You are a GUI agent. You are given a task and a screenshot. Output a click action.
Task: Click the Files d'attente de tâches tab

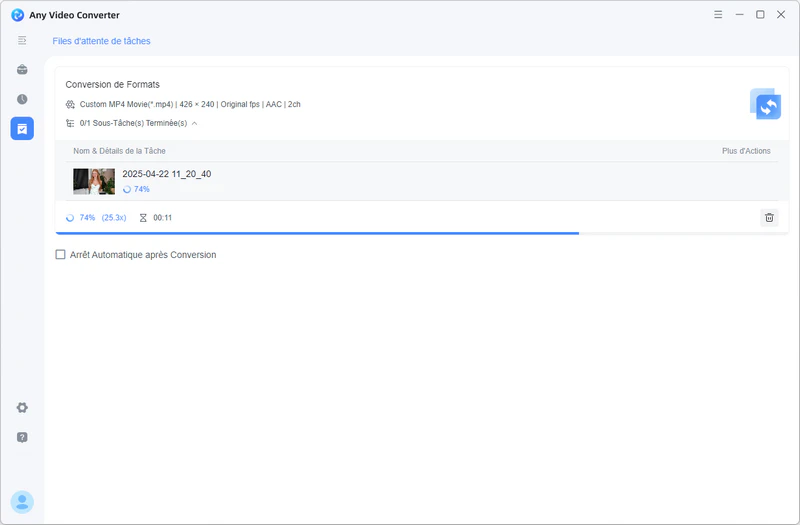tap(101, 41)
